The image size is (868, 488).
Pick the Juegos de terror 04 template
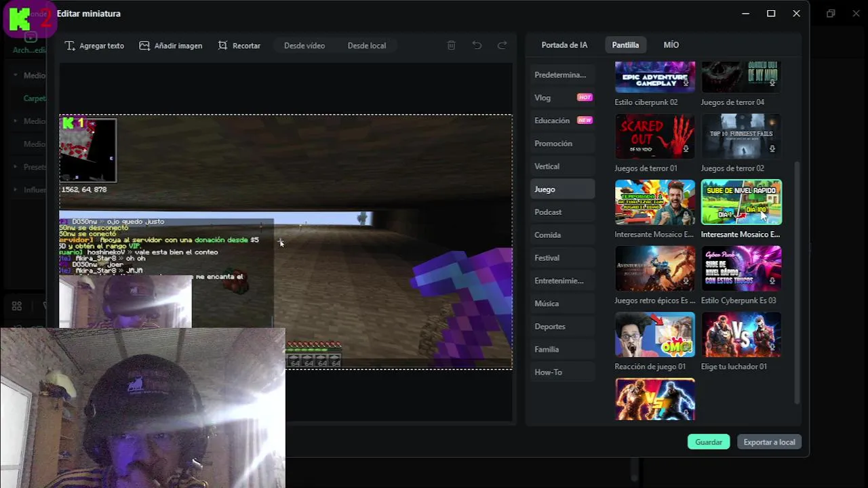pos(741,77)
